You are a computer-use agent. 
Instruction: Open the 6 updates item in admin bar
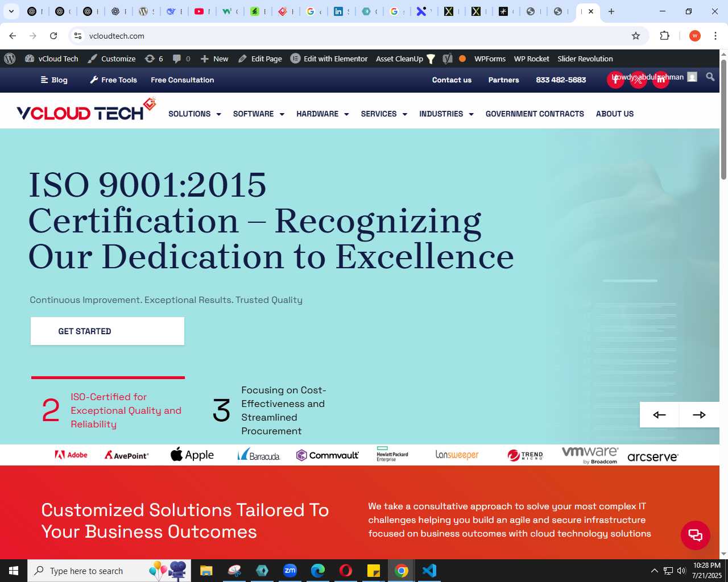point(154,59)
